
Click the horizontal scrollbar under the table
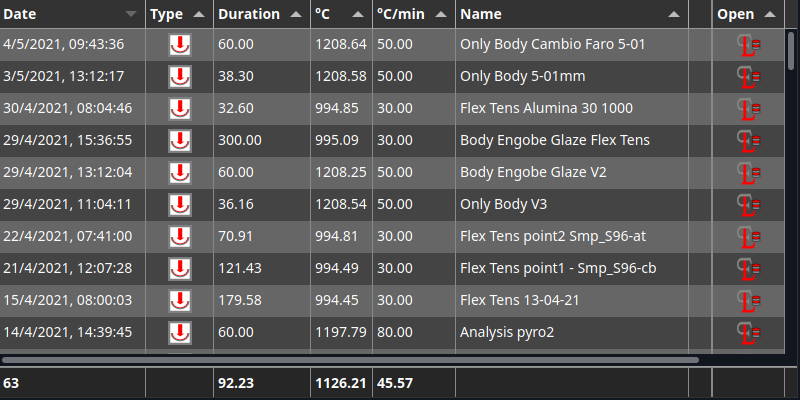350,360
